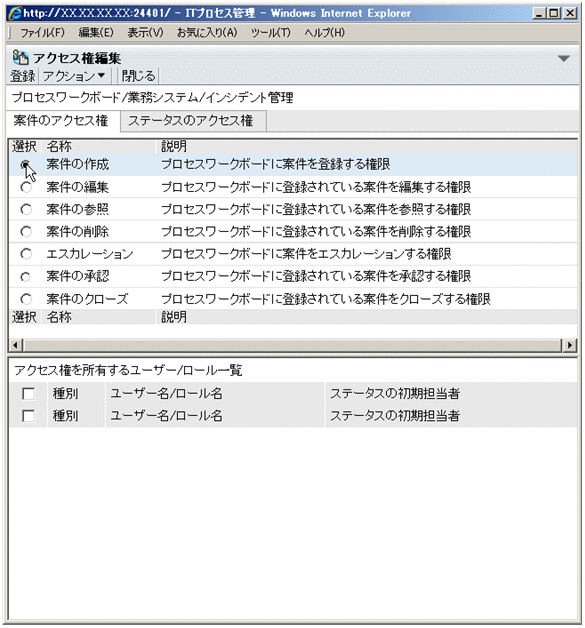The height and width of the screenshot is (628, 585).
Task: Click the アクセス権を所有するユーザー/ロール一覧 heading
Action: (x=128, y=370)
